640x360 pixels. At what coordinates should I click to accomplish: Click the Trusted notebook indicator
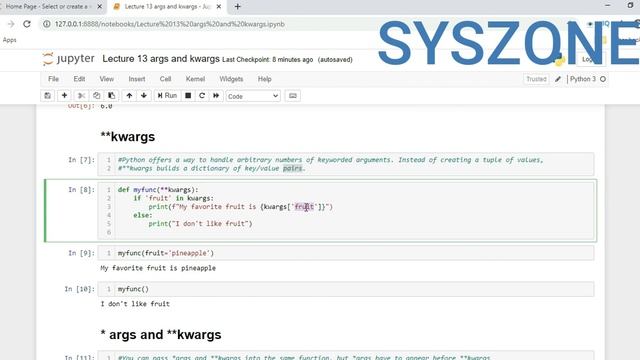[536, 79]
